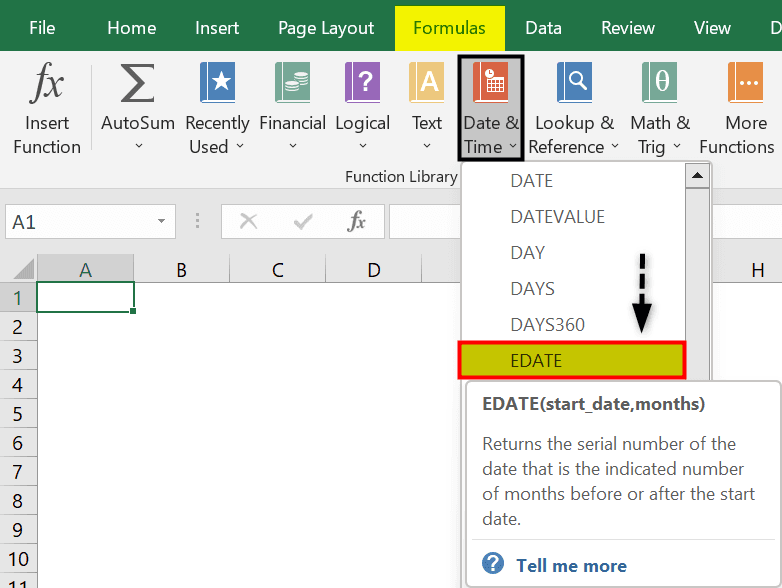Open Math & Trig functions icon
This screenshot has width=782, height=588.
659,82
